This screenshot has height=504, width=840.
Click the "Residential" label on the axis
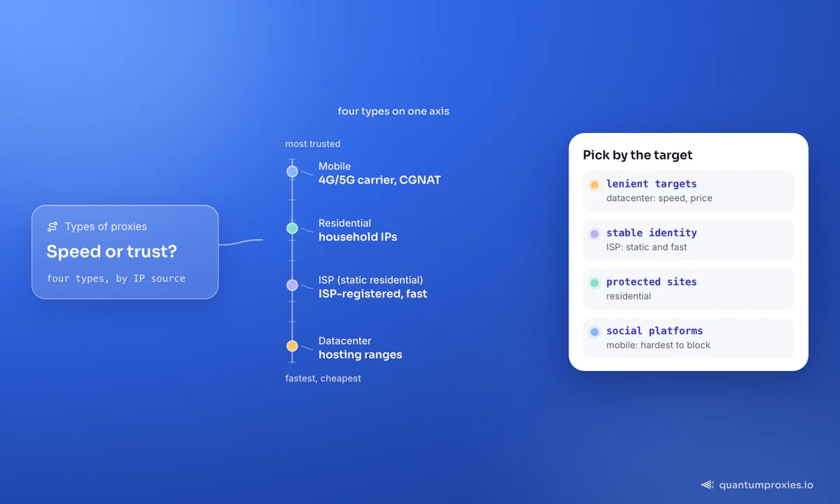345,223
